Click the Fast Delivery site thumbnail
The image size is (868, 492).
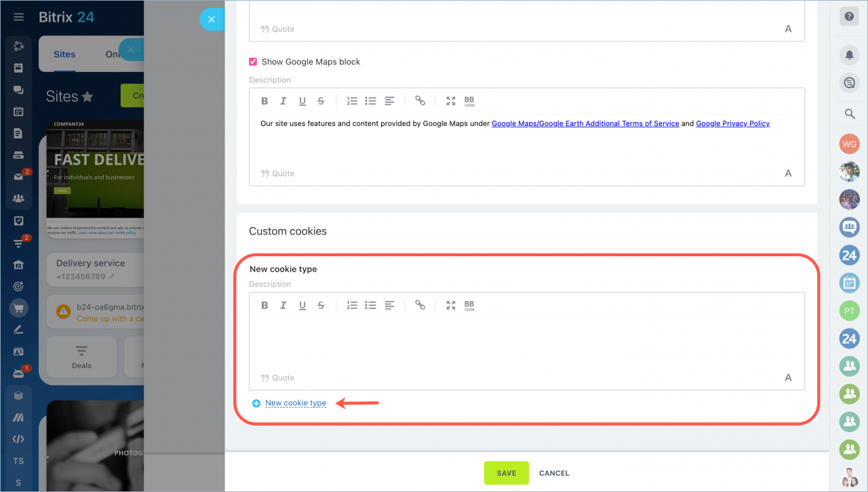tap(95, 180)
